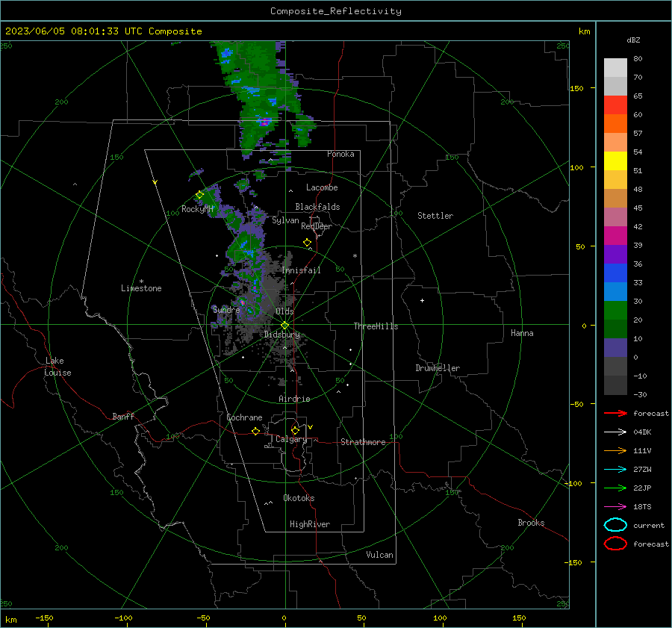Click the Brooks label
The height and width of the screenshot is (628, 672).
(x=531, y=523)
